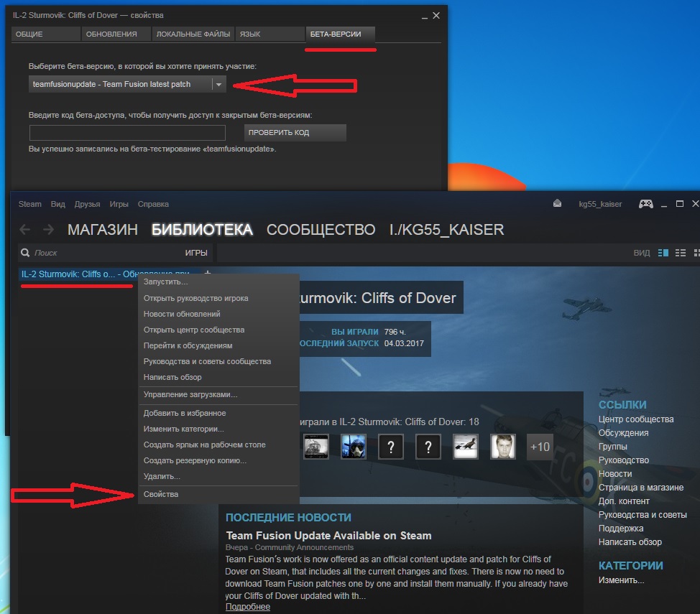Go to СООБЩЕСТВО section
Viewport: 700px width, 614px height.
321,229
